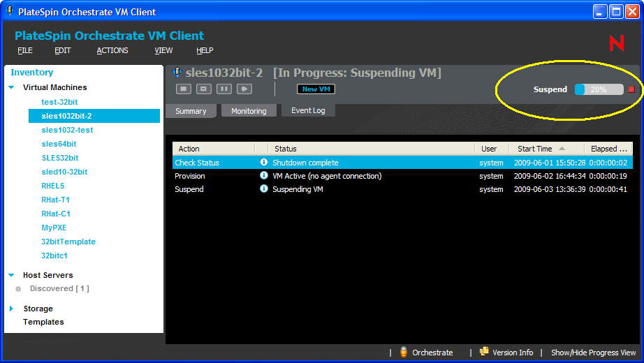Click the Elapsed column header

(608, 149)
